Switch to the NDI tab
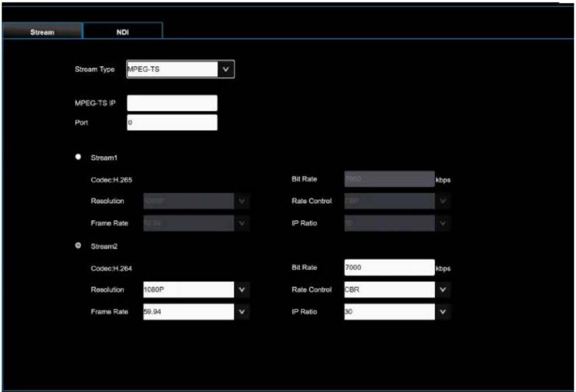The image size is (576, 392). pos(122,31)
